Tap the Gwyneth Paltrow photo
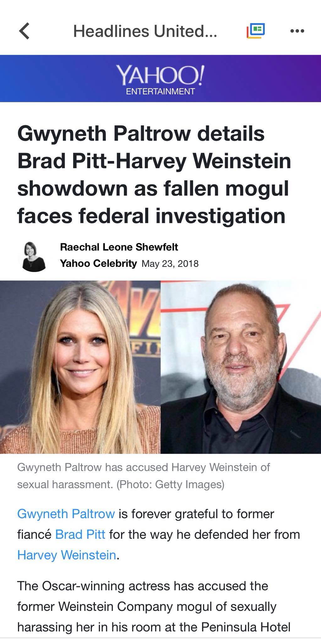This screenshot has height=644, width=321. 80,367
